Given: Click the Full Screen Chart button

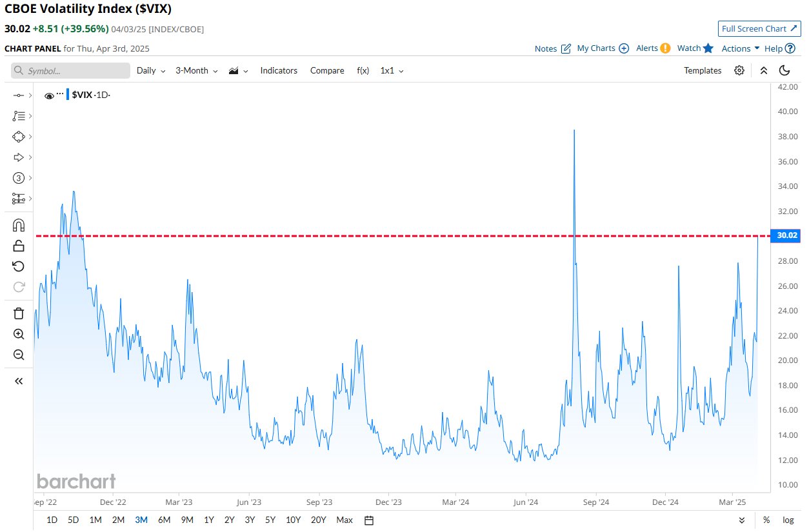Looking at the screenshot, I should coord(761,28).
